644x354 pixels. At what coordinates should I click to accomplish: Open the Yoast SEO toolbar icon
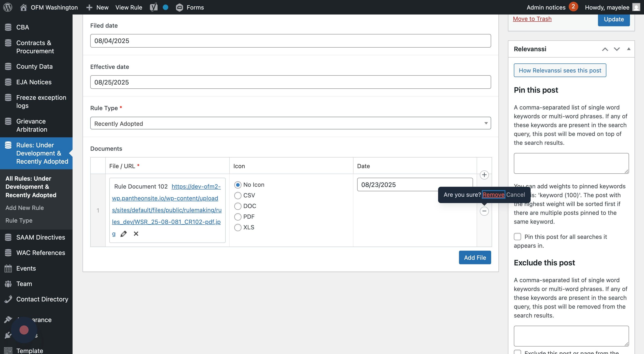click(154, 7)
